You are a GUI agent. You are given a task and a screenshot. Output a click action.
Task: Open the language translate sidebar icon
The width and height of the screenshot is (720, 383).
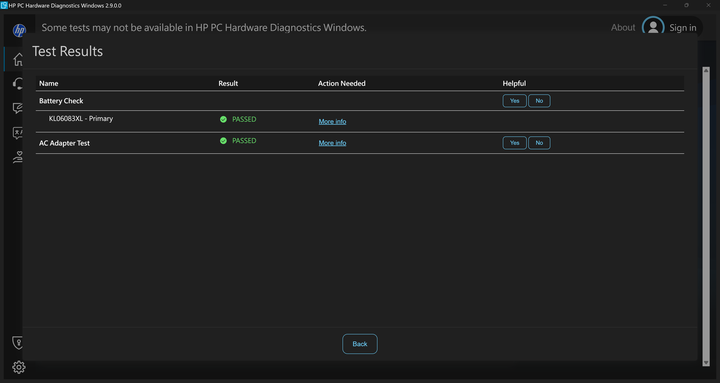pyautogui.click(x=18, y=133)
